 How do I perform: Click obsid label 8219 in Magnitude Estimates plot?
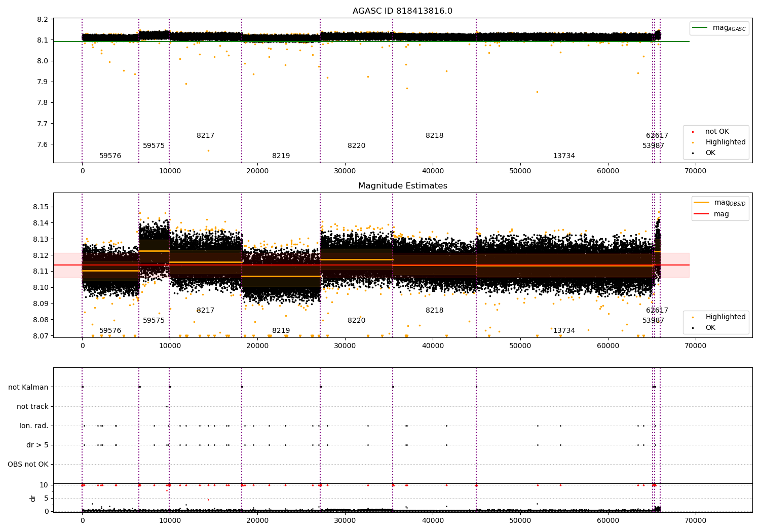[x=281, y=331]
